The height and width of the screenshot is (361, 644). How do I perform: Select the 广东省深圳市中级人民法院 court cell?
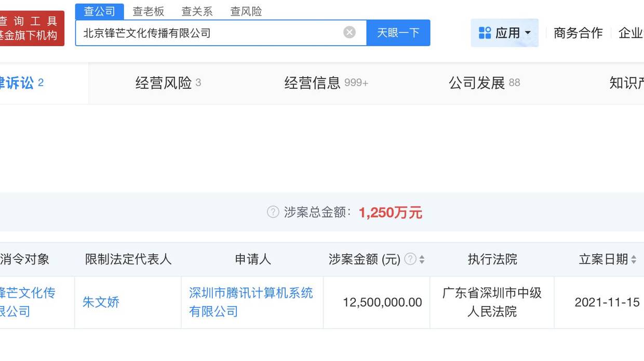(492, 302)
